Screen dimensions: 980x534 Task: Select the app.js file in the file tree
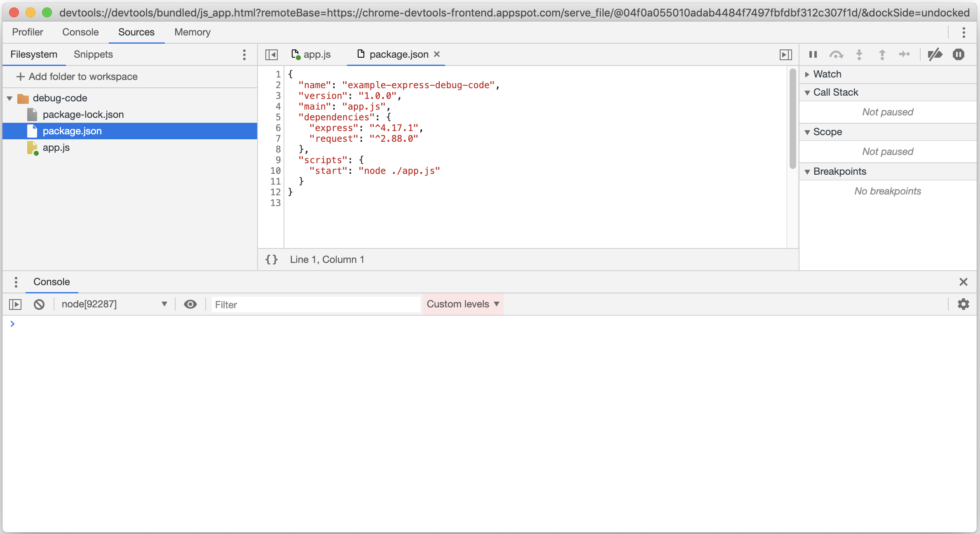[x=56, y=148]
